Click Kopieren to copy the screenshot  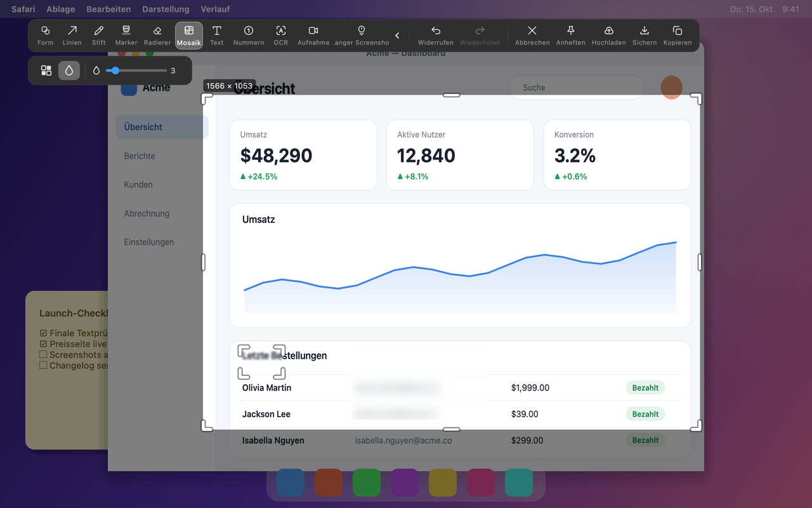click(x=678, y=36)
